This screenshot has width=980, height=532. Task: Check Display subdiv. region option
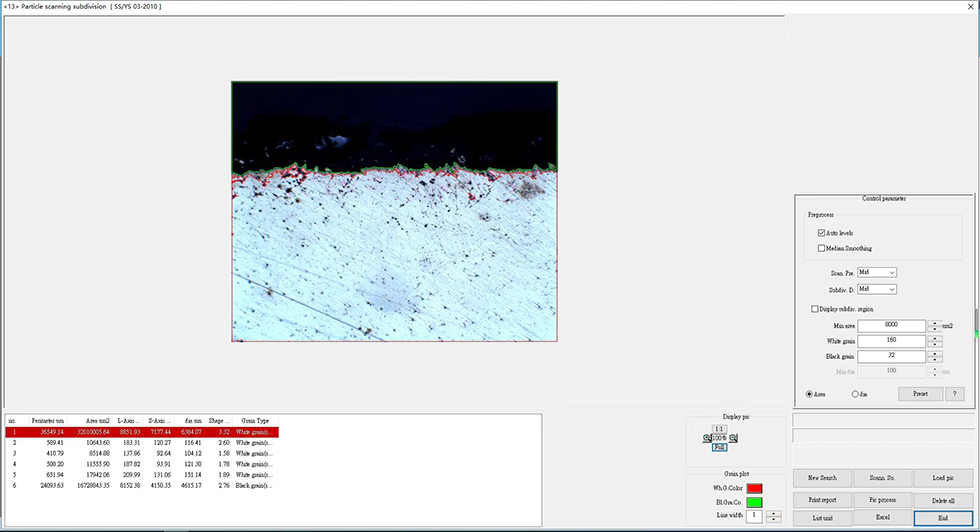(x=816, y=309)
